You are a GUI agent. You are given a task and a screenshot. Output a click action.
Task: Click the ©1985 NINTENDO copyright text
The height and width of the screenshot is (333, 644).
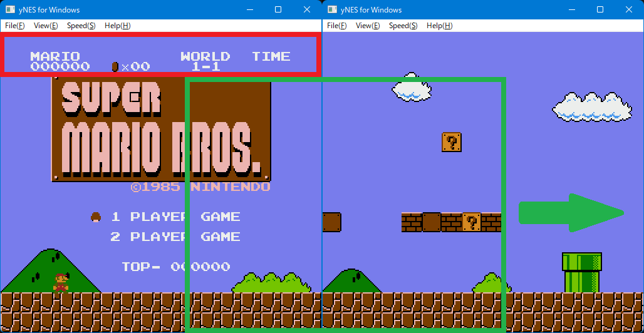tap(200, 187)
